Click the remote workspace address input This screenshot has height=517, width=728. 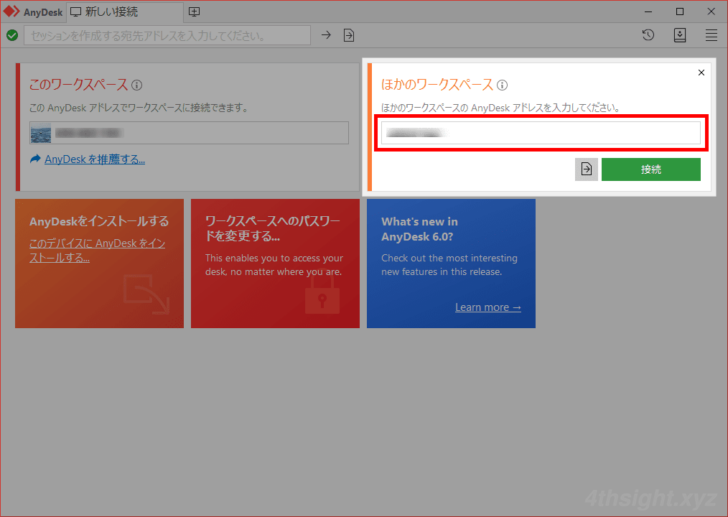pyautogui.click(x=541, y=133)
